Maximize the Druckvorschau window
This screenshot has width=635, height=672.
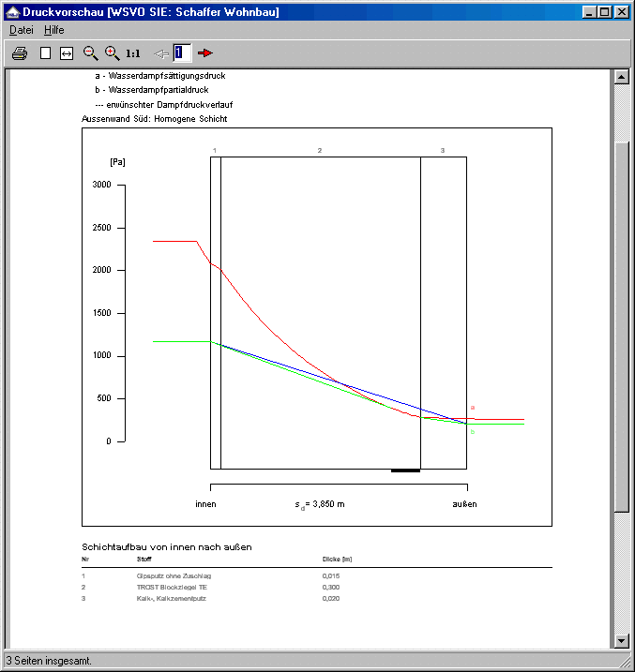click(604, 11)
